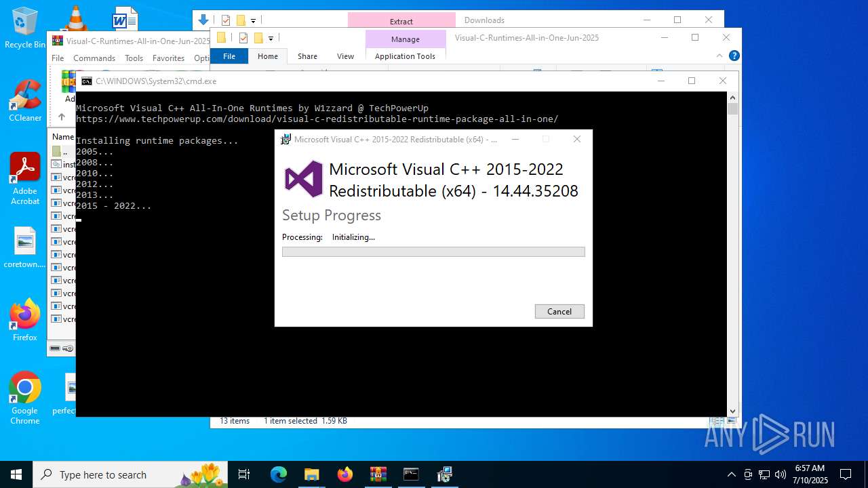Open Adobe Acrobat desktop shortcut
Image resolution: width=868 pixels, height=488 pixels.
(25, 178)
